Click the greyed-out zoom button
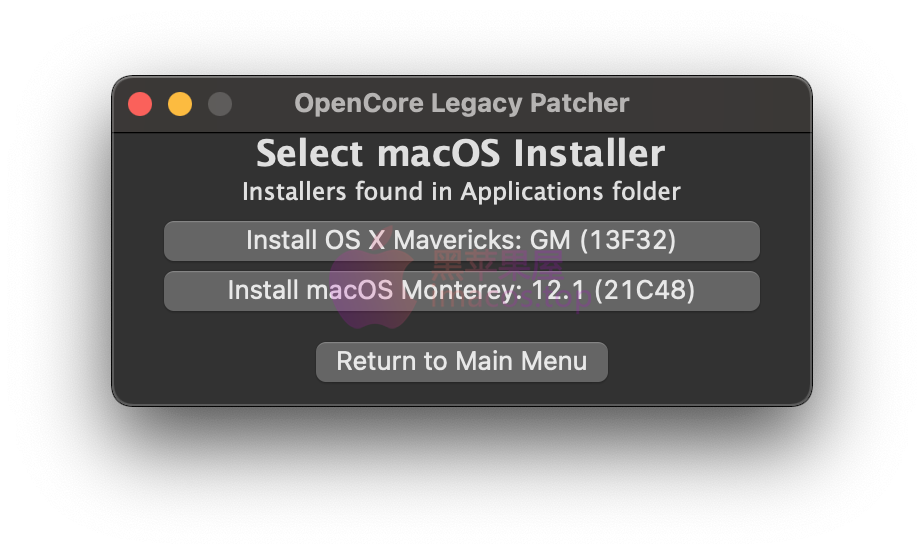924x554 pixels. pos(220,104)
